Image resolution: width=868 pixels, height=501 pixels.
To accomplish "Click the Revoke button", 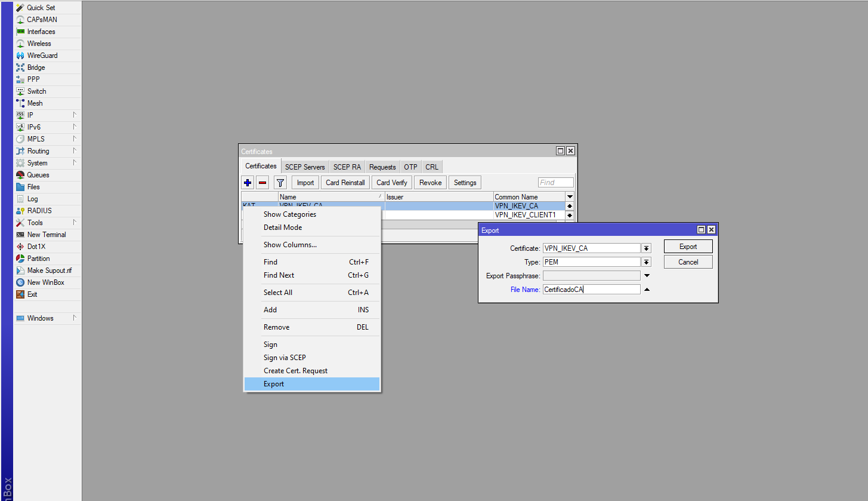I will (430, 183).
